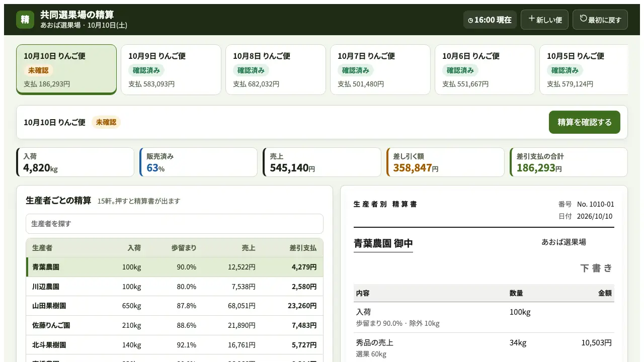This screenshot has height=362, width=644.
Task: Open the 10月6日 りんご便 card
Action: 485,69
